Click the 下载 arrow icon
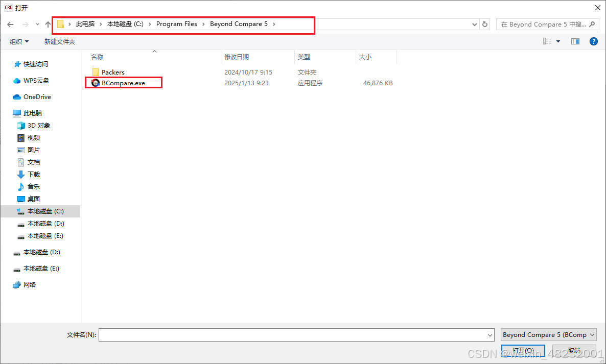Screen dimensions: 606x364 (x=21, y=175)
